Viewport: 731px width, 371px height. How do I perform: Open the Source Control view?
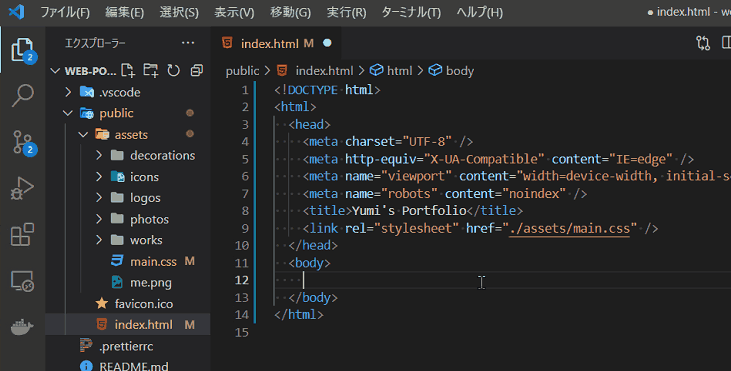(x=22, y=142)
